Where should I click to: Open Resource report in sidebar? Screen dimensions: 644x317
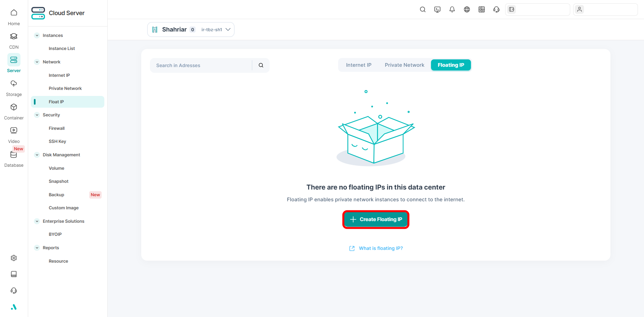58,261
